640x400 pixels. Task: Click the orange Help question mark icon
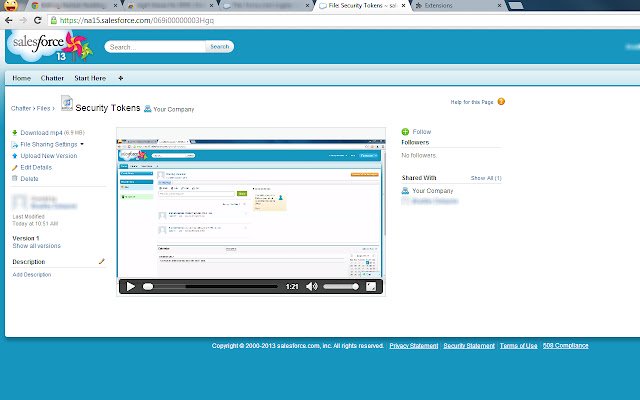pos(501,102)
